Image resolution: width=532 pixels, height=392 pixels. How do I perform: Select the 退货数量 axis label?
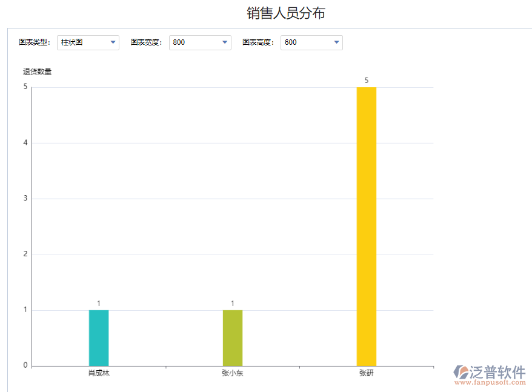tap(37, 71)
